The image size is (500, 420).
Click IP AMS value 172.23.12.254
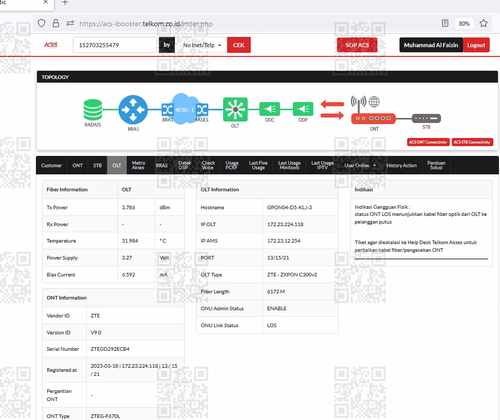pos(284,241)
